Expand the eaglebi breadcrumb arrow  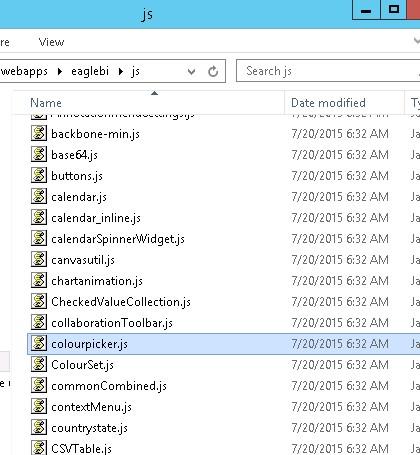[x=121, y=71]
